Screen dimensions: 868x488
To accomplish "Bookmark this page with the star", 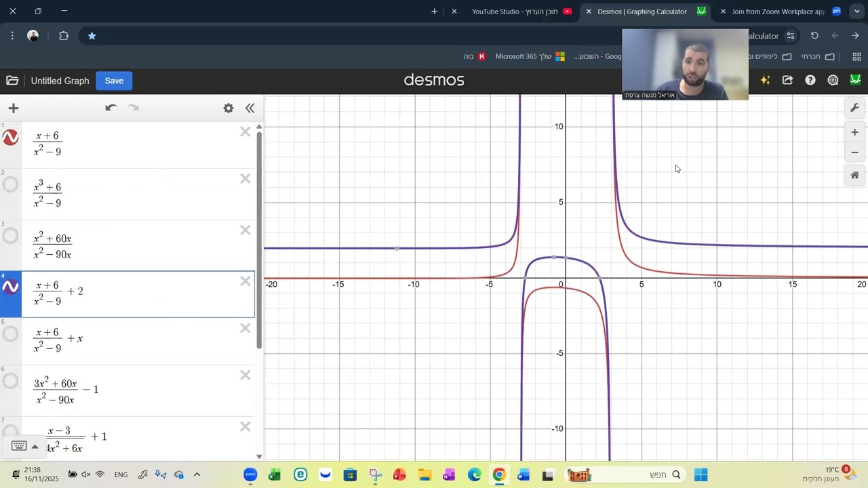I will [x=92, y=36].
